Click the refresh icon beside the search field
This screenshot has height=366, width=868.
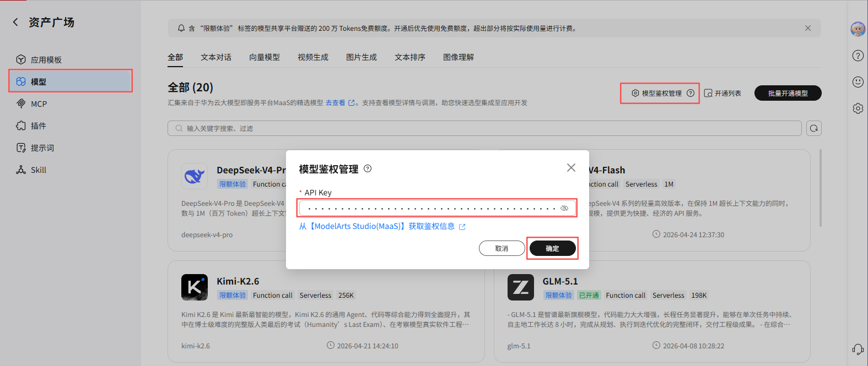pos(814,128)
